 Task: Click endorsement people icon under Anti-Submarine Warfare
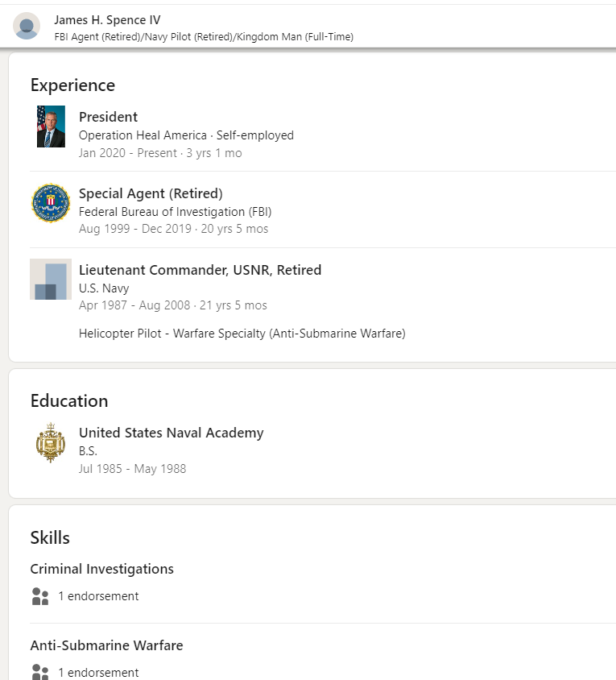[x=40, y=672]
